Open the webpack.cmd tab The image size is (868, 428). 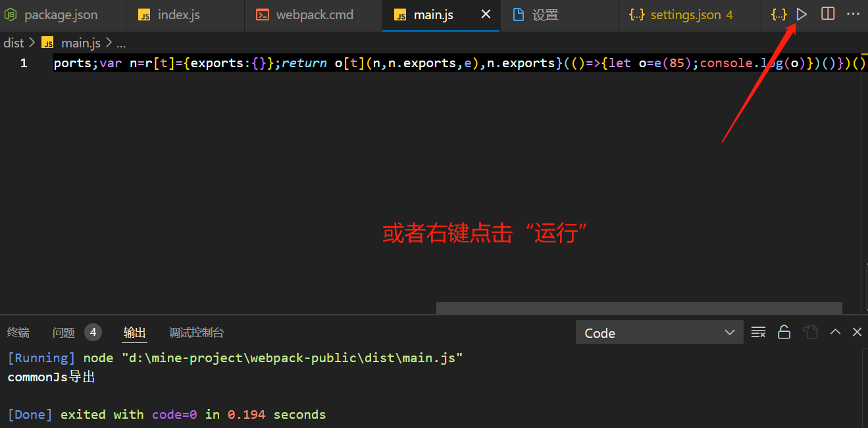tap(313, 14)
